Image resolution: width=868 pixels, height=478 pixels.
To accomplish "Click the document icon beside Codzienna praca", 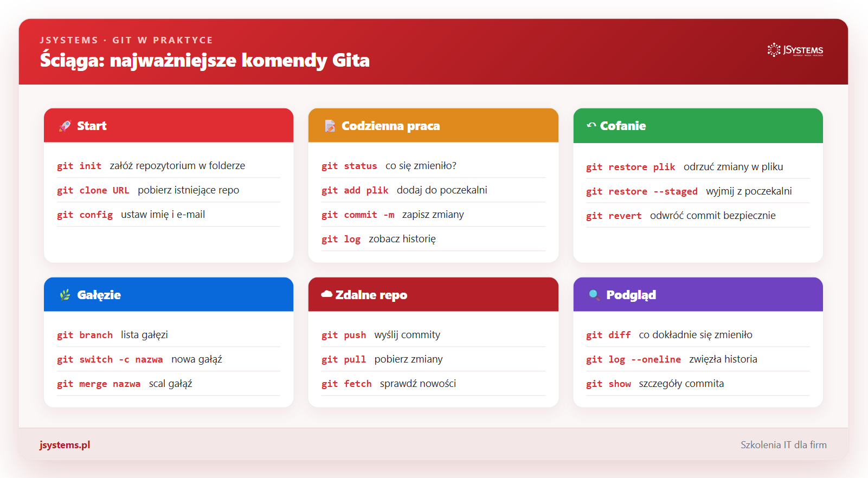I will click(330, 126).
